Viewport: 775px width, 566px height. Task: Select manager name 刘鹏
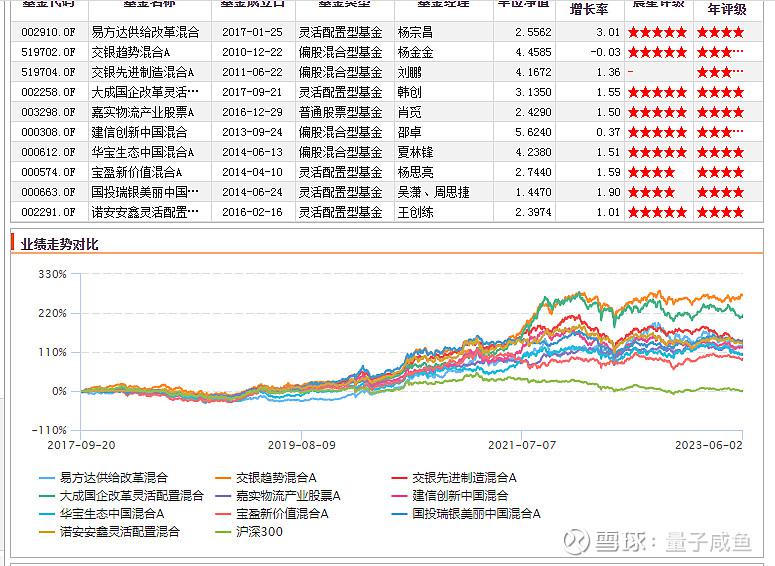click(409, 73)
